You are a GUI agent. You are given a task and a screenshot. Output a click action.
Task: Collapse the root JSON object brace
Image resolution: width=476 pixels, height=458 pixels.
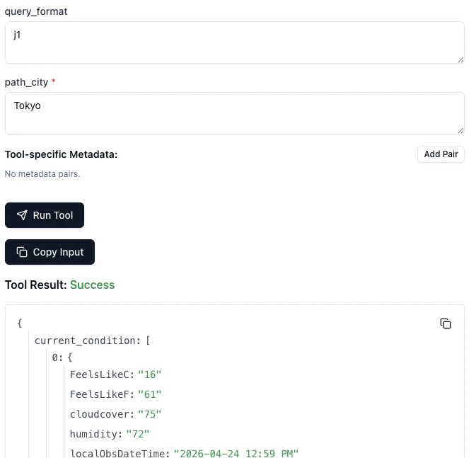click(20, 323)
